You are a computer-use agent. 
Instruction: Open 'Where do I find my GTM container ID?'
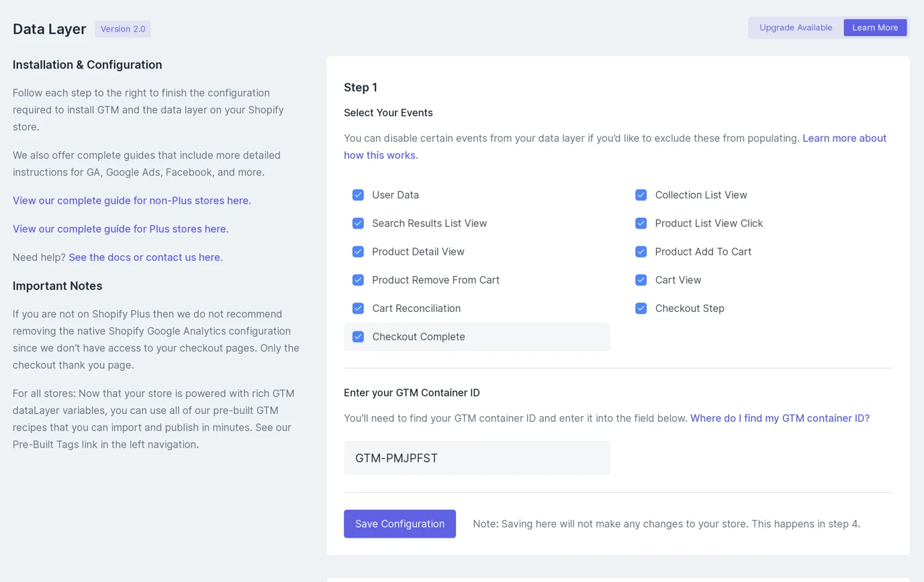point(780,418)
